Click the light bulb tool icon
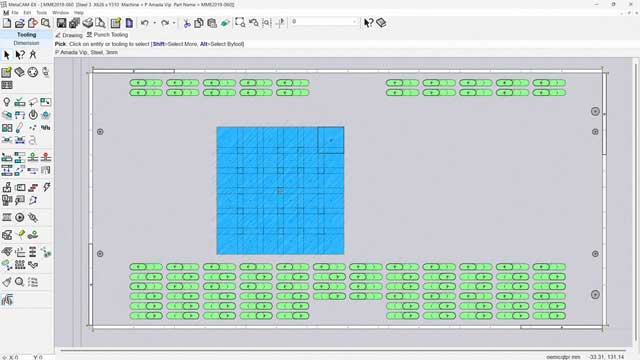640x360 pixels. 7,102
